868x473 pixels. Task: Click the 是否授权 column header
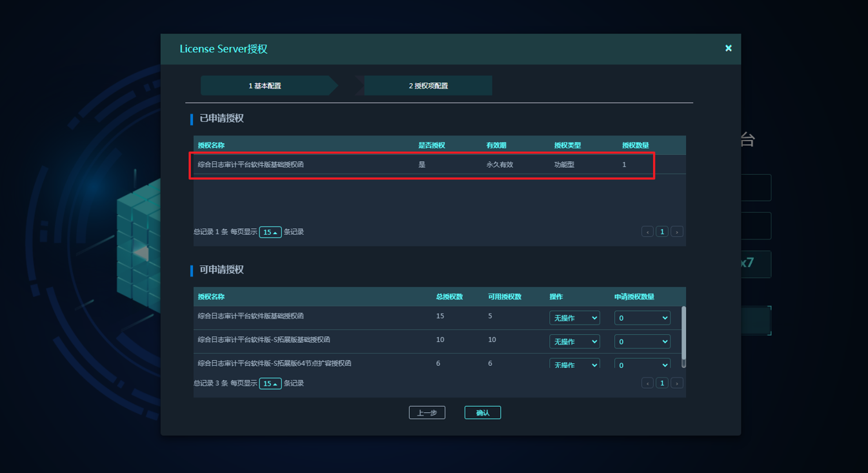point(432,145)
